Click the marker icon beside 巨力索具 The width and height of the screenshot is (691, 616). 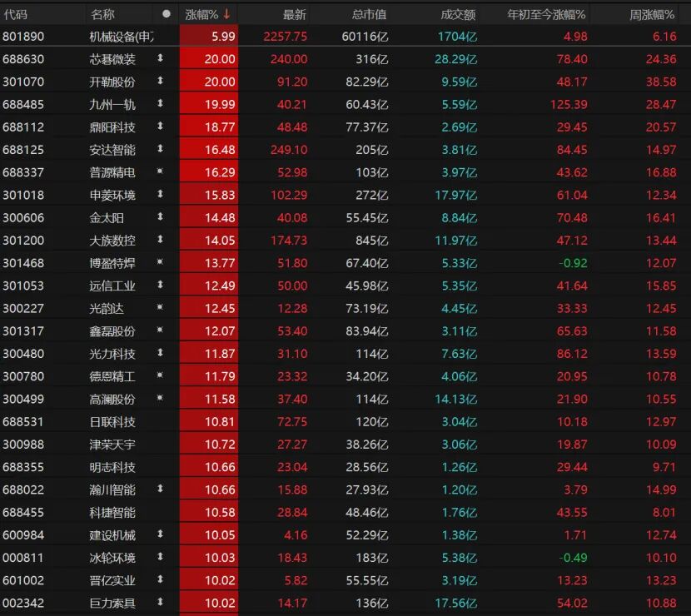pos(161,602)
